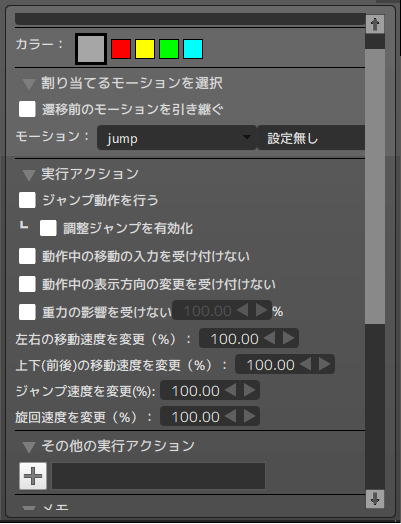Click the plus button to add action
Viewport: 401px width, 524px height.
pyautogui.click(x=33, y=476)
